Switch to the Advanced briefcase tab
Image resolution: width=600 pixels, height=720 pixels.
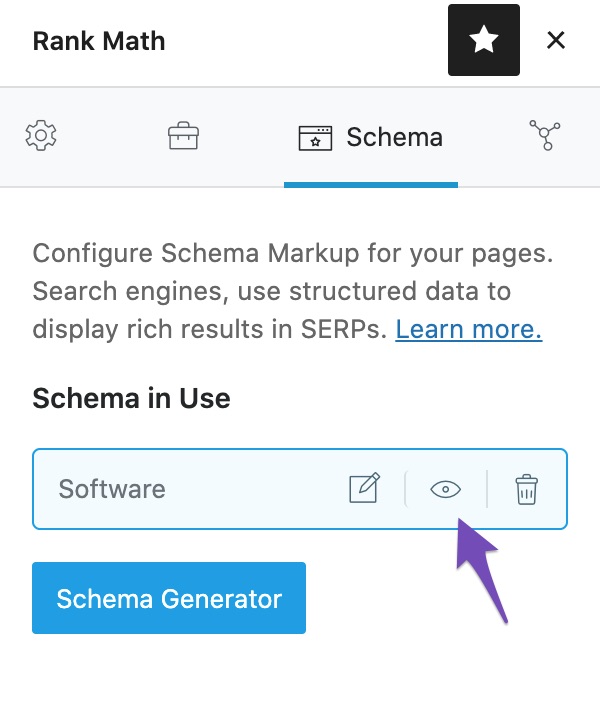[x=183, y=136]
